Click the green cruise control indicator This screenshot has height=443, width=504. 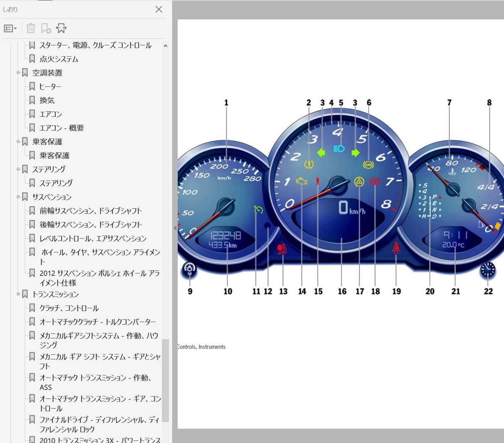point(258,209)
